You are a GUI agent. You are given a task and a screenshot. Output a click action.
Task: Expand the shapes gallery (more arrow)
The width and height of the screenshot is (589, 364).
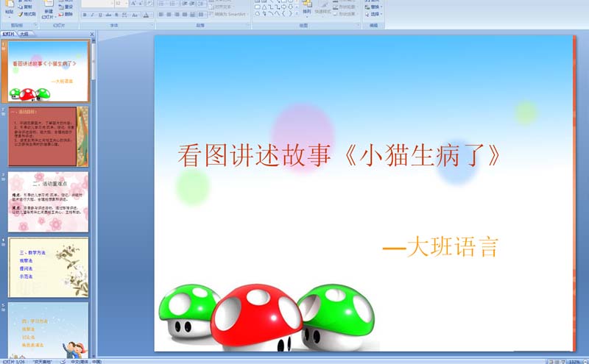(297, 13)
